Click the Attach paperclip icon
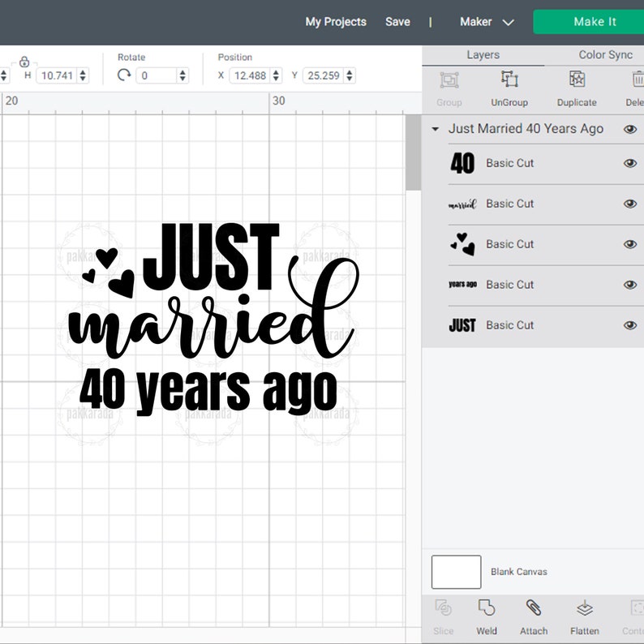 click(534, 608)
